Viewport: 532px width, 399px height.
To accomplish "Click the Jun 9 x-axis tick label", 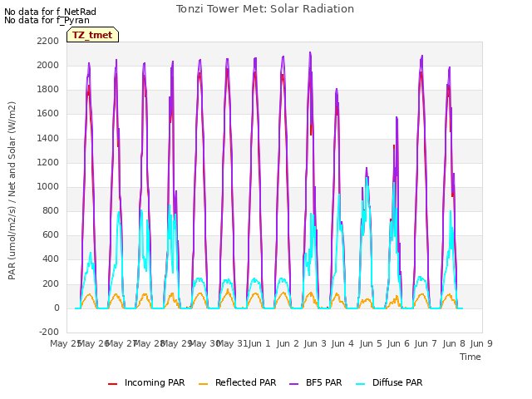I will click(481, 343).
